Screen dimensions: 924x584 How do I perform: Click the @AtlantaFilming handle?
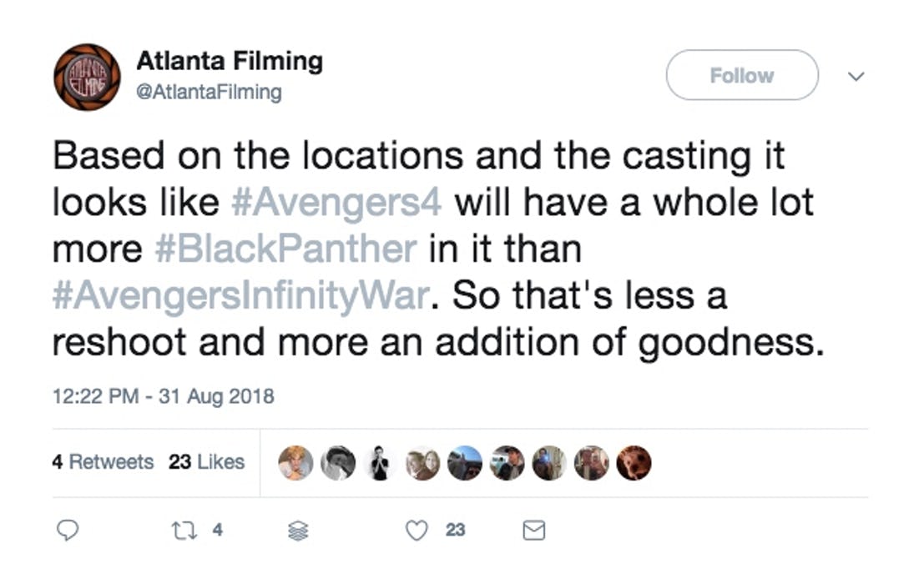click(x=209, y=92)
